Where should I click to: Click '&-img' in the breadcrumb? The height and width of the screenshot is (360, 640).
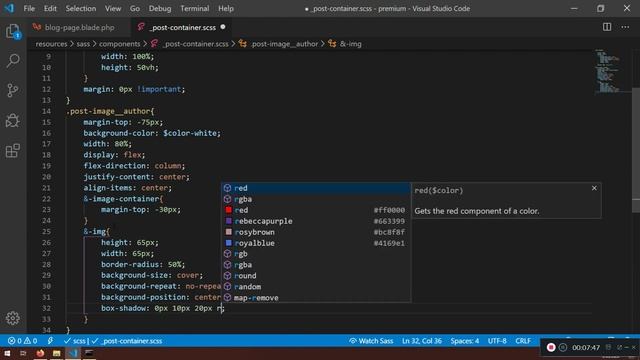pyautogui.click(x=351, y=44)
